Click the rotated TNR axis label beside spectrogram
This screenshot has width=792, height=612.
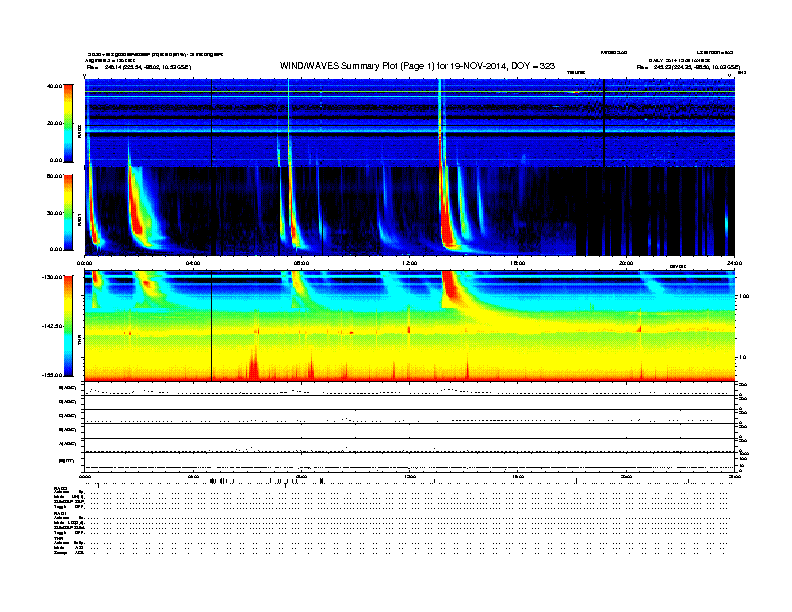pos(79,341)
